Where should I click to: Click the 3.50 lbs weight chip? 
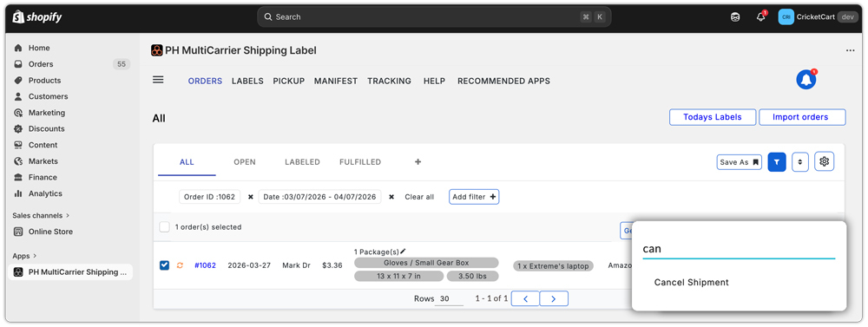click(472, 276)
